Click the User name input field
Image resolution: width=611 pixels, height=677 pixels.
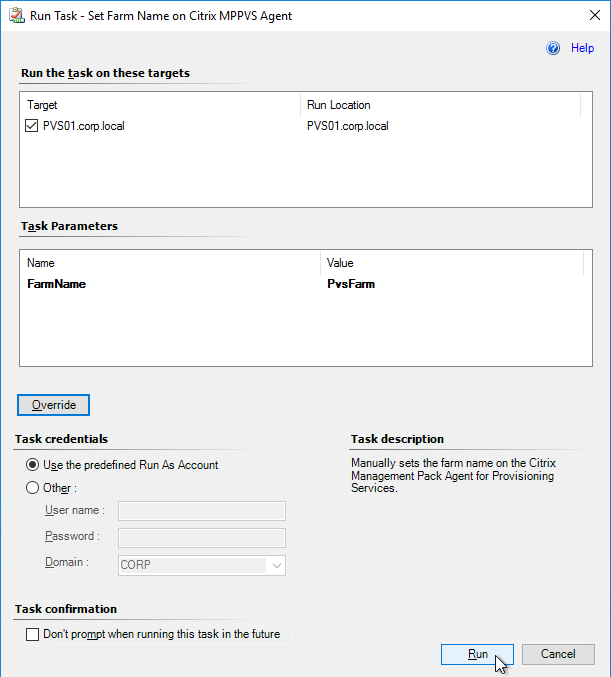[202, 511]
